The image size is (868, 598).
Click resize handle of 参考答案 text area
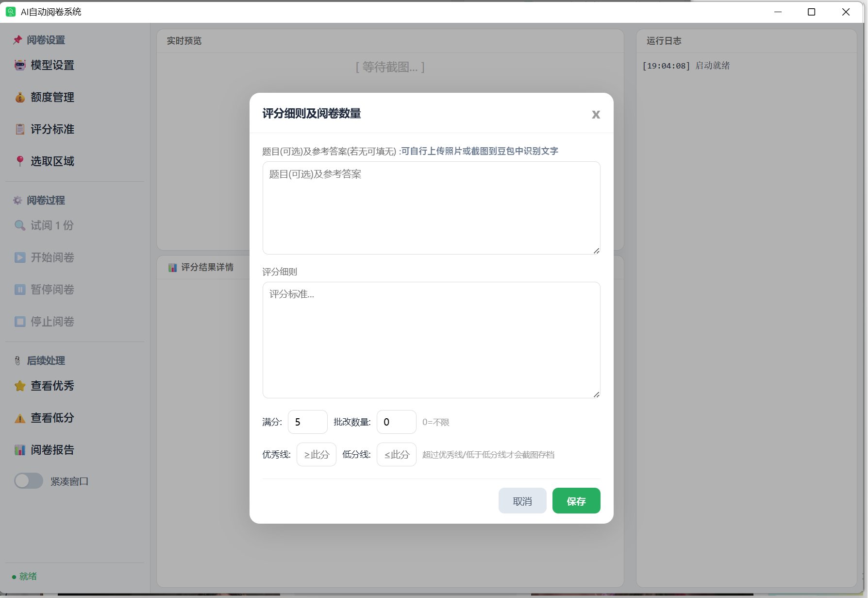point(596,251)
